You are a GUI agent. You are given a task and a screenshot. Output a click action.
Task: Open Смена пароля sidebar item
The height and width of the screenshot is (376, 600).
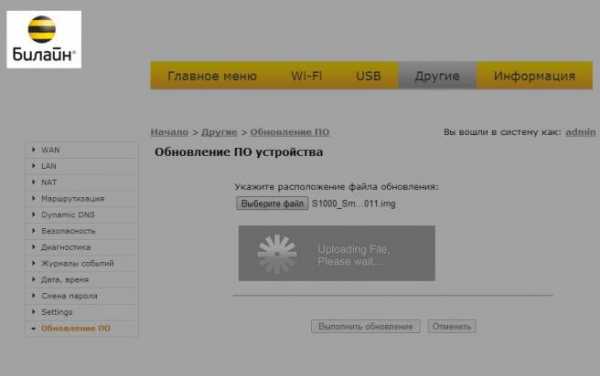(69, 296)
